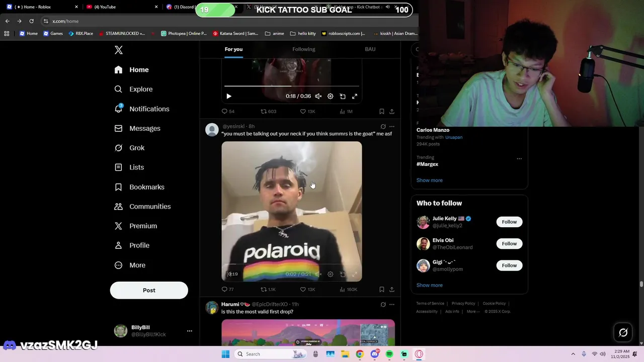Show more trending topics
This screenshot has width=644, height=362.
429,180
